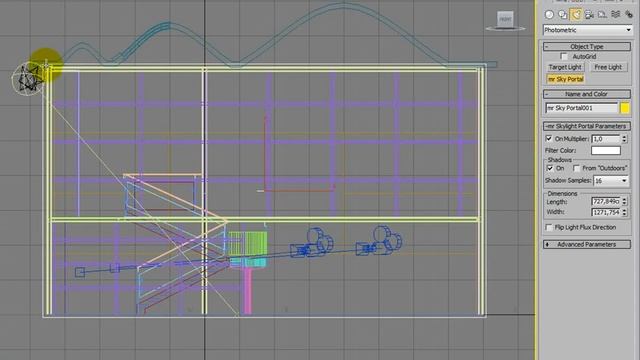Select the Geometry category icon

coord(549,15)
